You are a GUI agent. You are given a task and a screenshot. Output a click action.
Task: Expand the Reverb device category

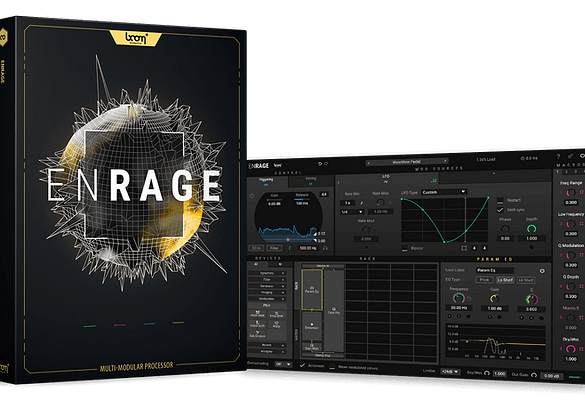click(267, 345)
